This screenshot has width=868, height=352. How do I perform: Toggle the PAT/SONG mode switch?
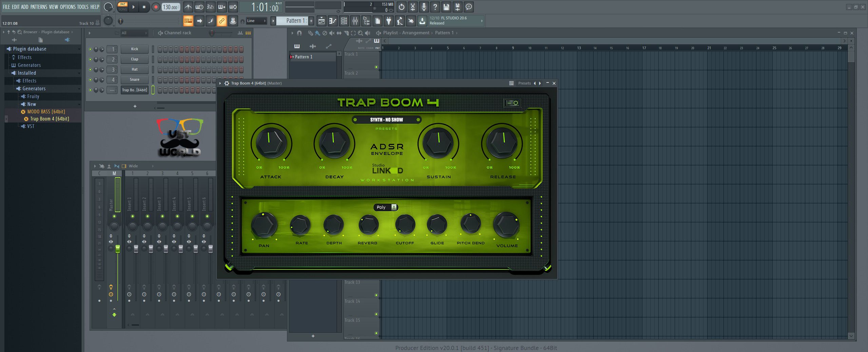[x=122, y=7]
